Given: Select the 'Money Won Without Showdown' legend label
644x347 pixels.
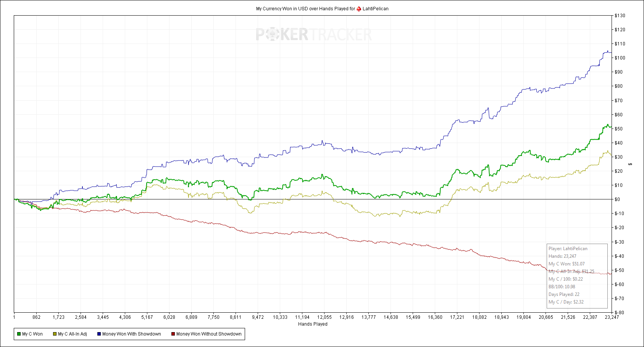Looking at the screenshot, I should [209, 334].
